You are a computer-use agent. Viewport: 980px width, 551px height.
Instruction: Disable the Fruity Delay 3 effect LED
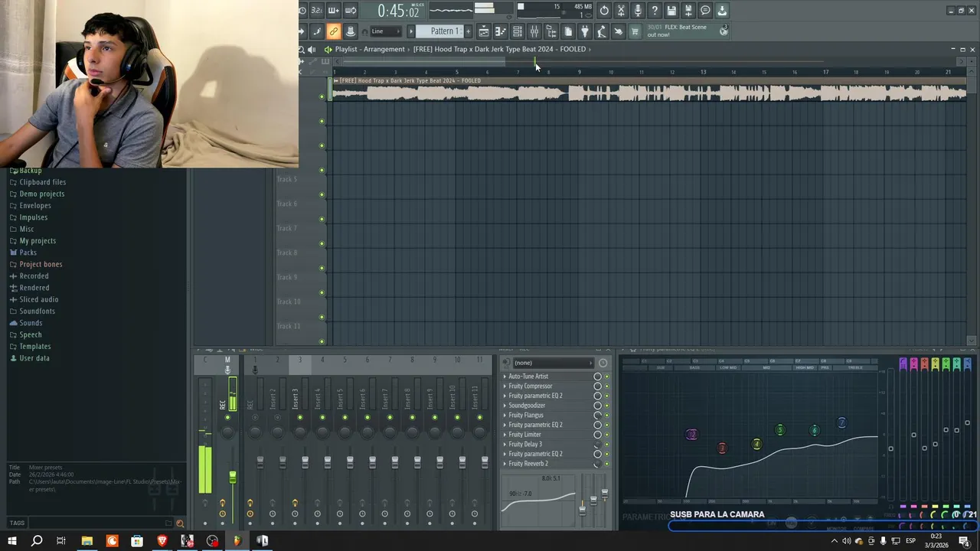click(607, 445)
